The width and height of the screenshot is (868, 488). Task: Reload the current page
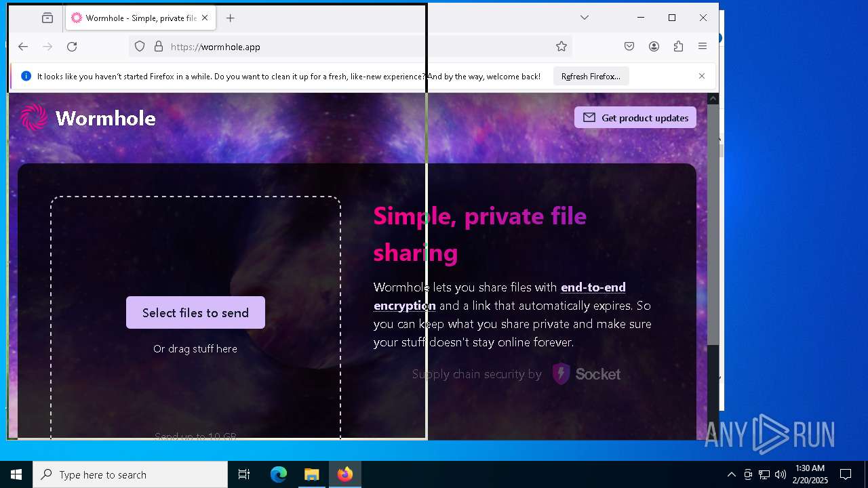[x=72, y=47]
